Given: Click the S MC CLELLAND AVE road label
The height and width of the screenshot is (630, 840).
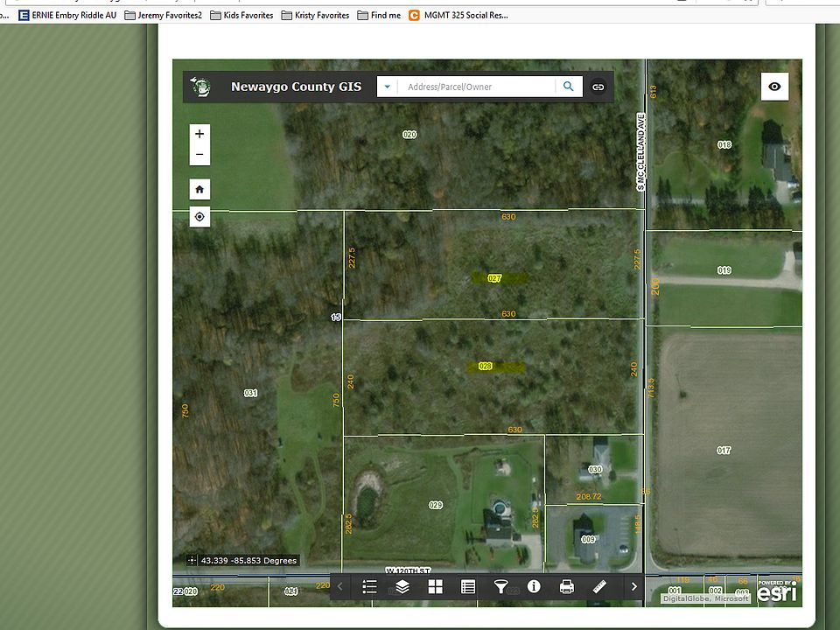Looking at the screenshot, I should (x=641, y=151).
